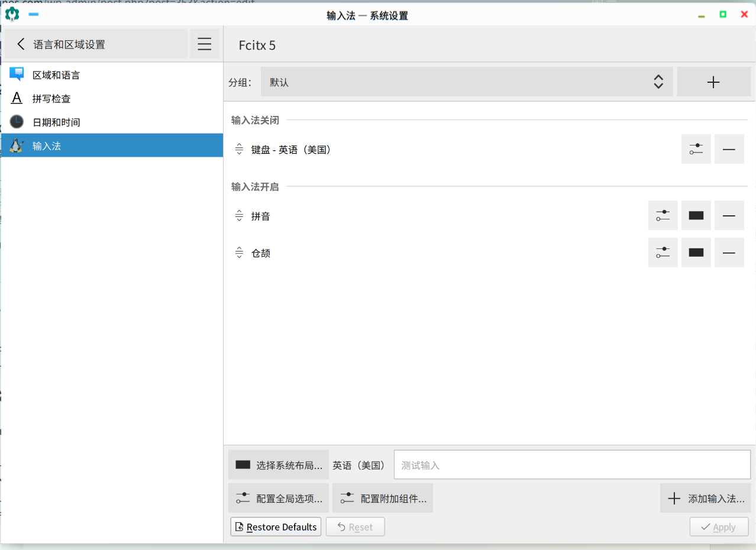Click keyboard layout icon for Cangjie
This screenshot has width=756, height=550.
696,253
